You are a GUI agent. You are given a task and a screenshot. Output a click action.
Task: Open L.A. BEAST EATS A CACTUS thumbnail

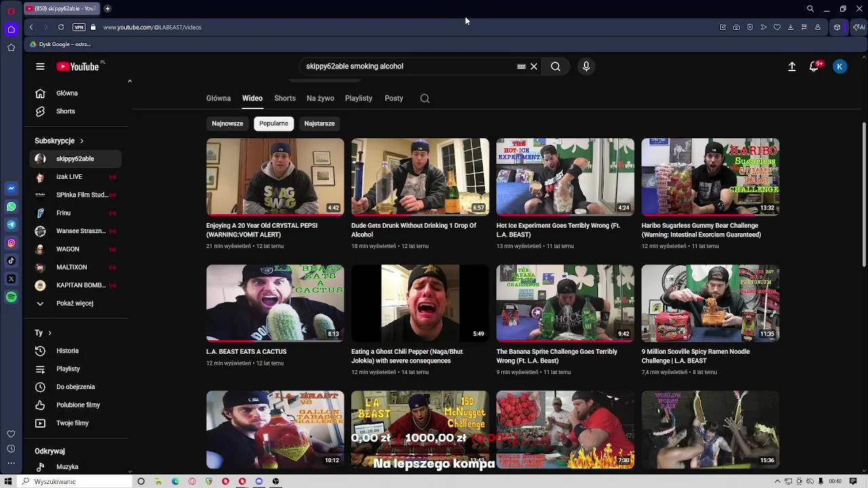[x=275, y=303]
